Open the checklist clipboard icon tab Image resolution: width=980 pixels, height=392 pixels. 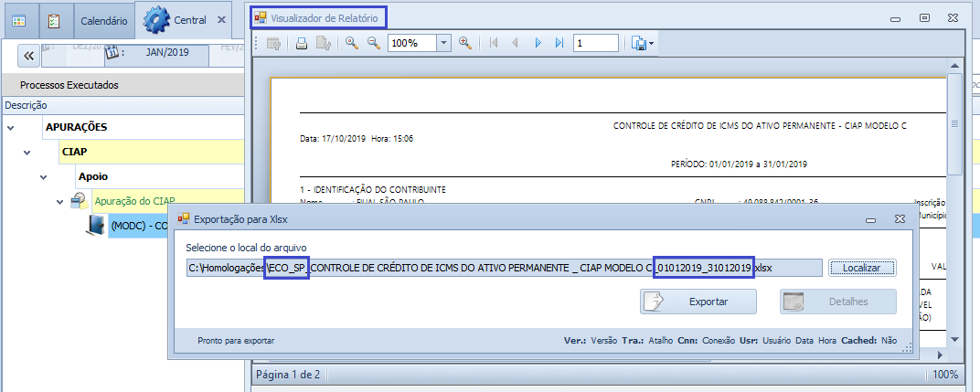point(54,19)
